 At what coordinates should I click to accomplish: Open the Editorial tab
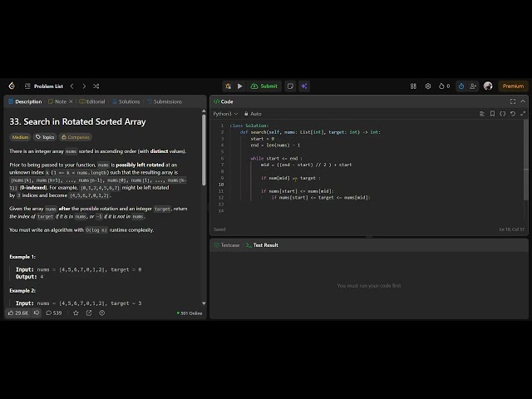point(92,101)
